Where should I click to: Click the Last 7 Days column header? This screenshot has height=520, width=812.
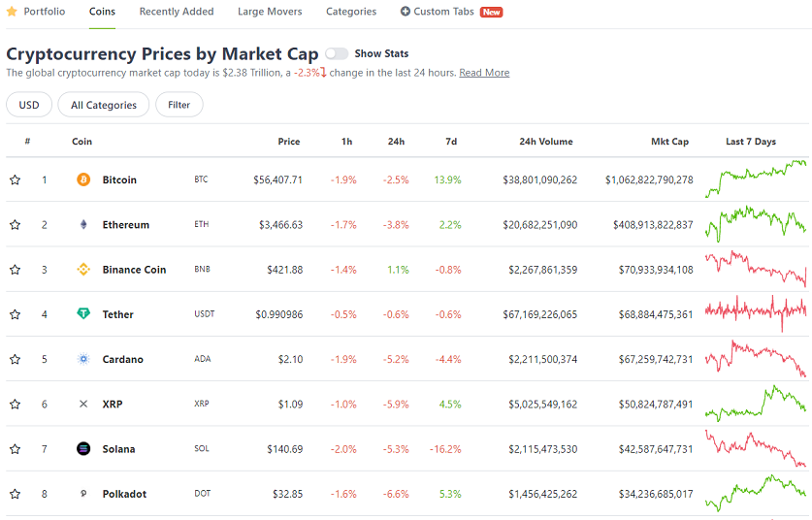pos(751,142)
